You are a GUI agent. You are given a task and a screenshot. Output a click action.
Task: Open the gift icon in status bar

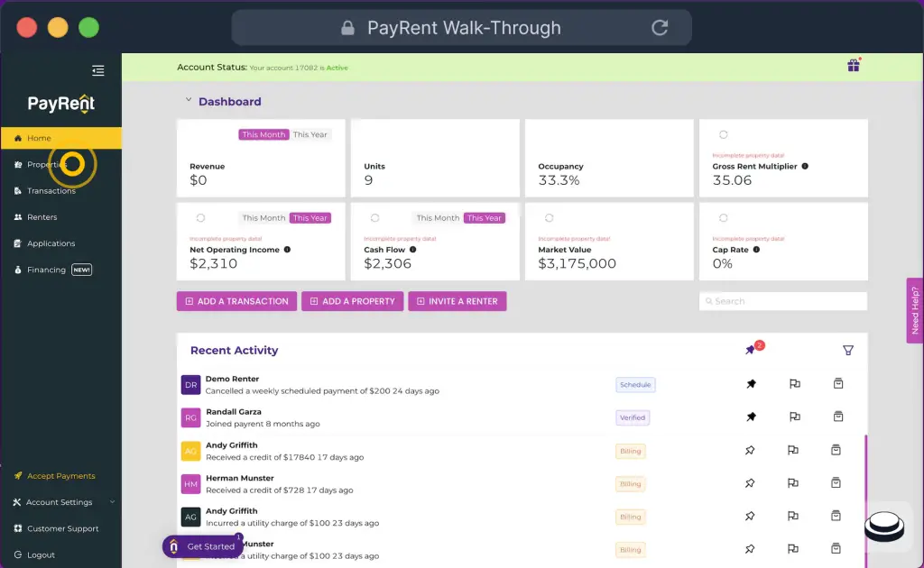[853, 66]
